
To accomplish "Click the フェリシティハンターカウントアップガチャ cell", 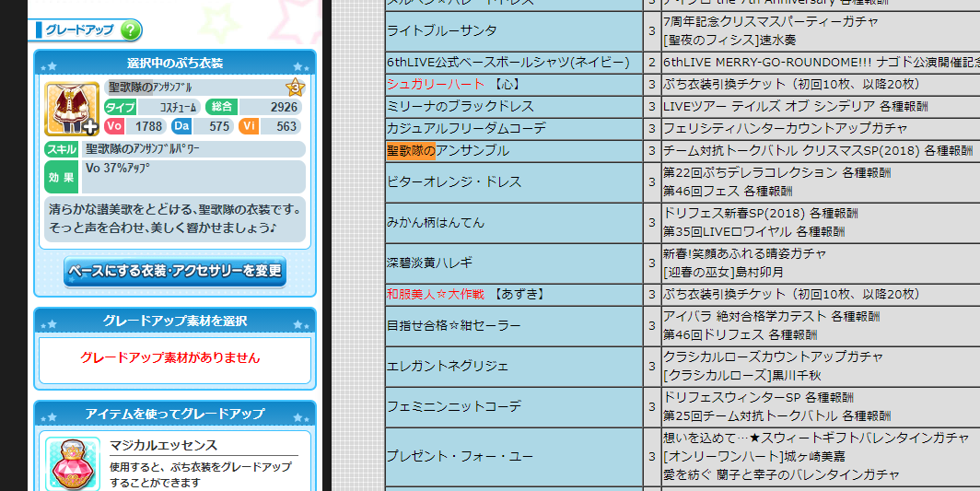I will [x=821, y=129].
